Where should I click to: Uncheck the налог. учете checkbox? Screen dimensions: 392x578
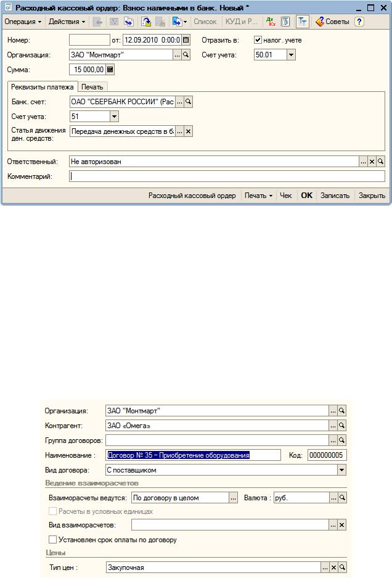258,40
